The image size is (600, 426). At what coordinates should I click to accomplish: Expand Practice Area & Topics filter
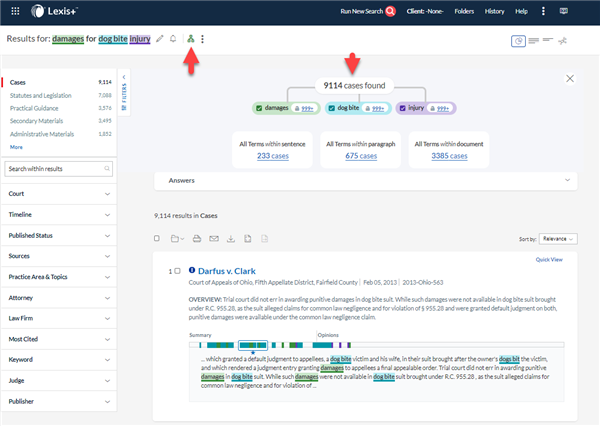tap(59, 277)
